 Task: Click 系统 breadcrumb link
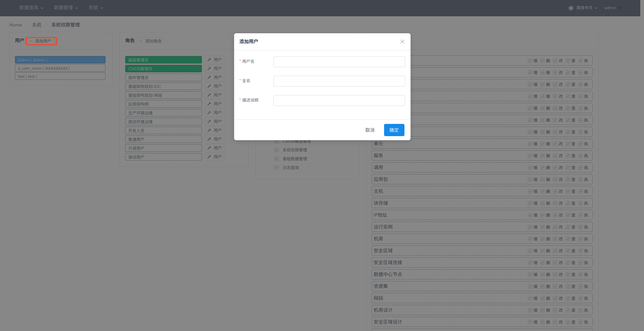(x=37, y=25)
